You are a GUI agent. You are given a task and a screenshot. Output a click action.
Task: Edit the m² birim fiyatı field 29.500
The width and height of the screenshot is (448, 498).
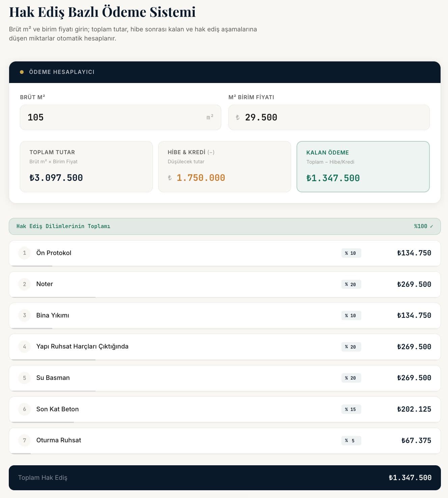329,117
